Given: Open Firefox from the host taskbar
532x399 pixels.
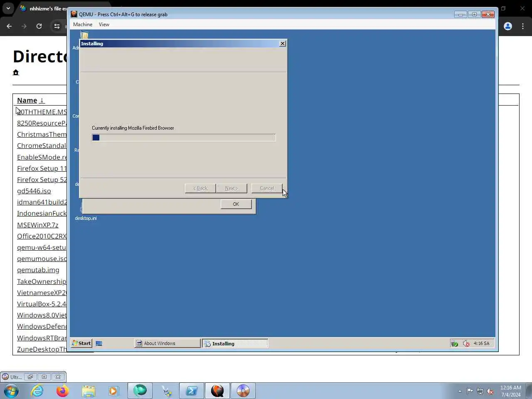Looking at the screenshot, I should [63, 391].
